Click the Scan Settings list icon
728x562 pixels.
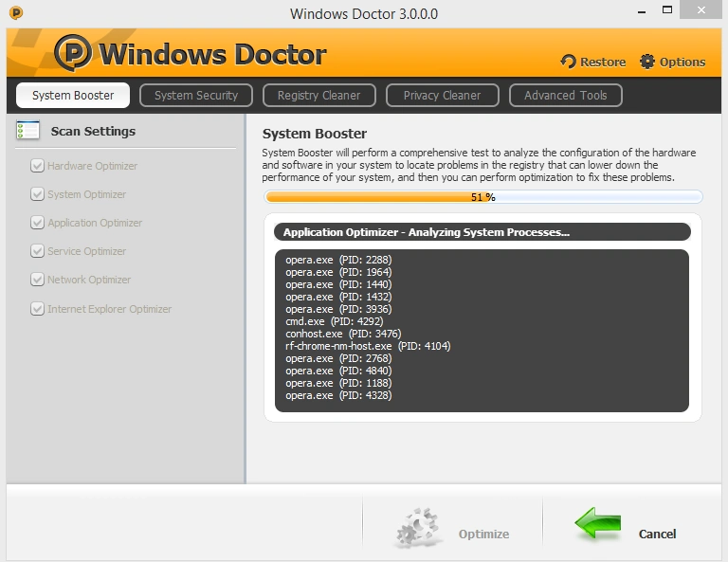pyautogui.click(x=27, y=130)
